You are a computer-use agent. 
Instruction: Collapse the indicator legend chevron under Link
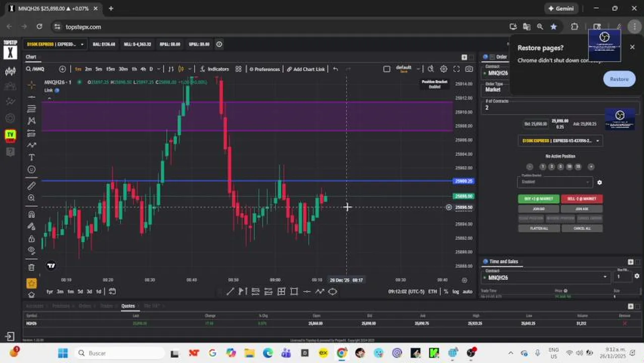click(49, 98)
